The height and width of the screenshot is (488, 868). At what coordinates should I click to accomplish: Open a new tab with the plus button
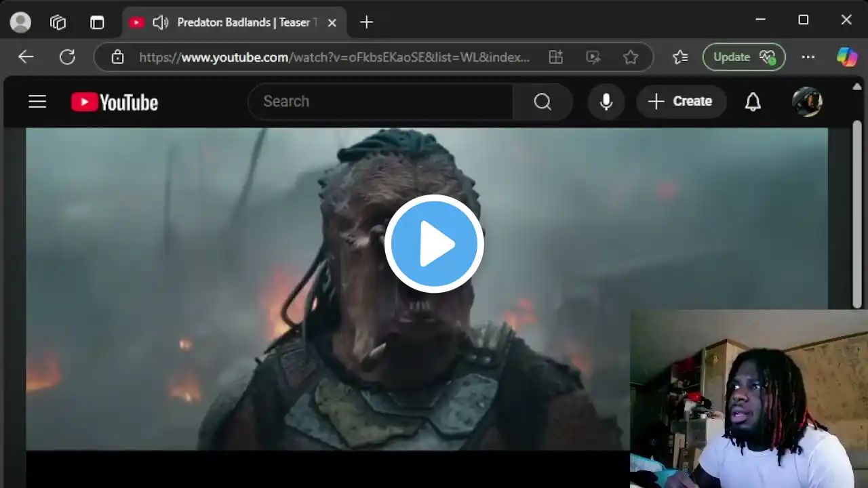(366, 22)
